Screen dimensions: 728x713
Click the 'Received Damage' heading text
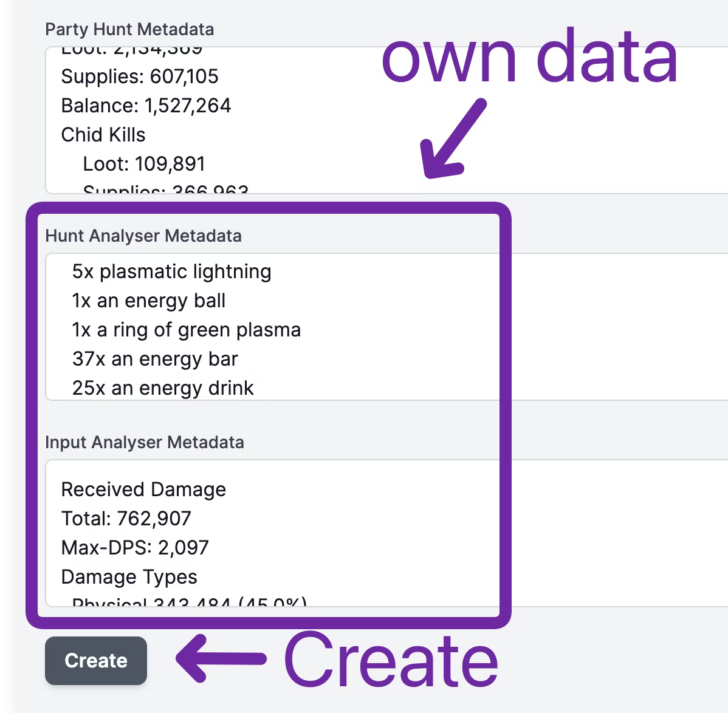143,490
